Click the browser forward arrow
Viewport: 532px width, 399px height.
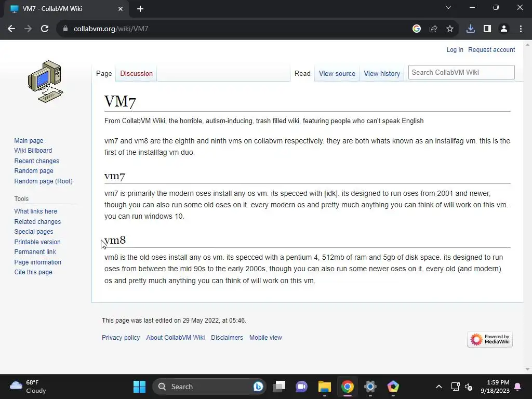28,29
